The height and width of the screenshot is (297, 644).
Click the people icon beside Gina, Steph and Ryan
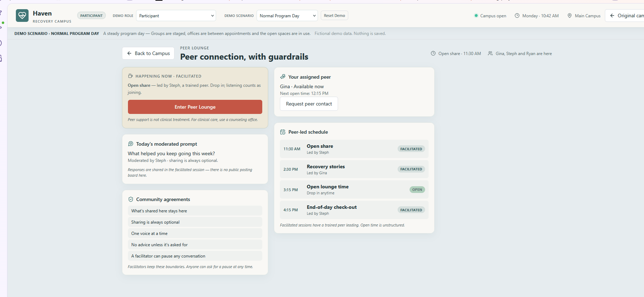(x=490, y=53)
